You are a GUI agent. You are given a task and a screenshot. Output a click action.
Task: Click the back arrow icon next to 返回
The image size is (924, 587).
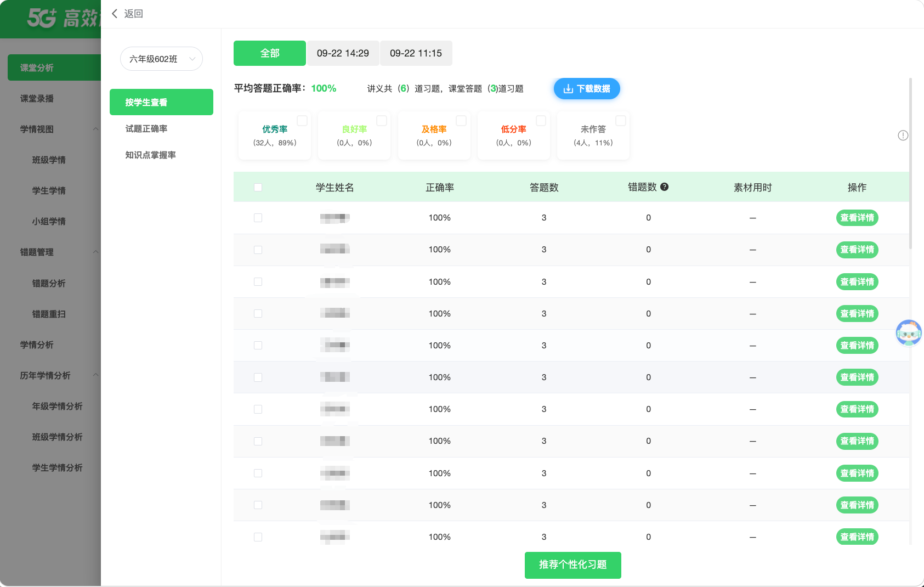pos(115,14)
